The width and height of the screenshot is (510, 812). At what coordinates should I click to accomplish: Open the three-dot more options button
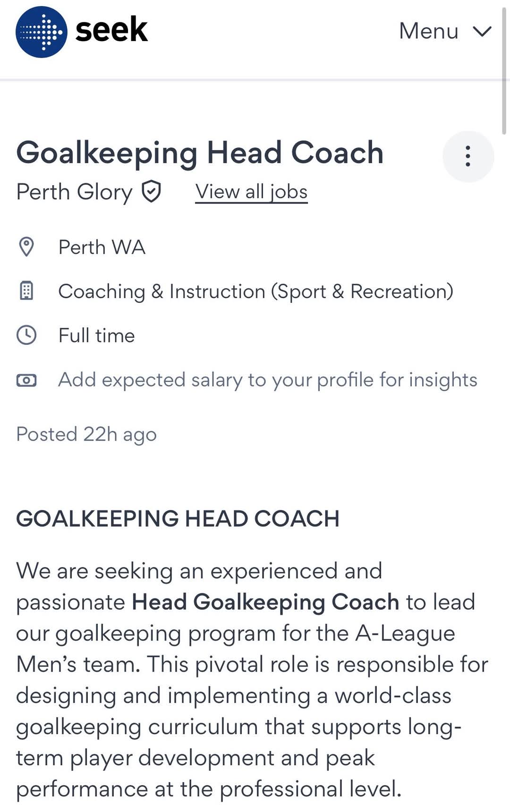point(468,156)
